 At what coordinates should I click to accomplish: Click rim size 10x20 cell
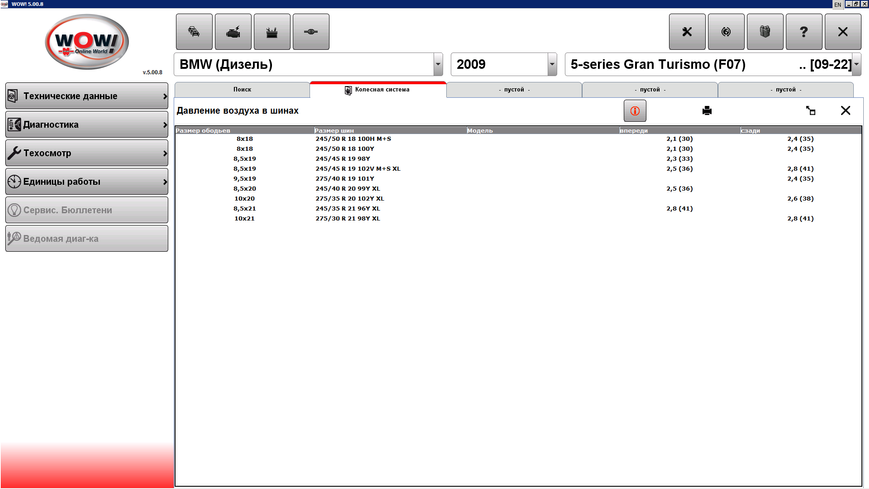tap(244, 198)
